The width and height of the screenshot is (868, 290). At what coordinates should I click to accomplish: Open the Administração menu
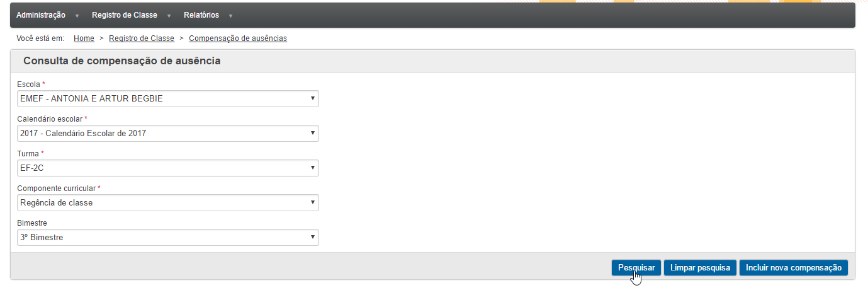(41, 15)
